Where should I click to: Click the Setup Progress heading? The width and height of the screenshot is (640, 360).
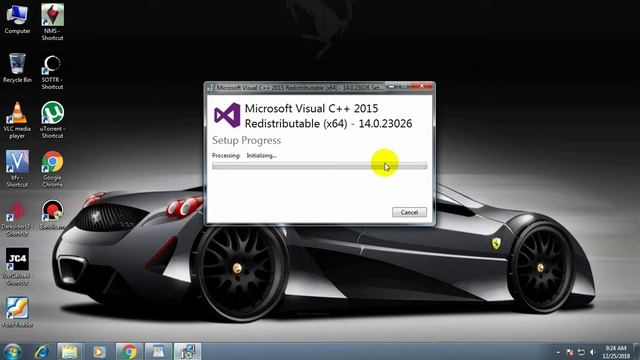coord(247,140)
